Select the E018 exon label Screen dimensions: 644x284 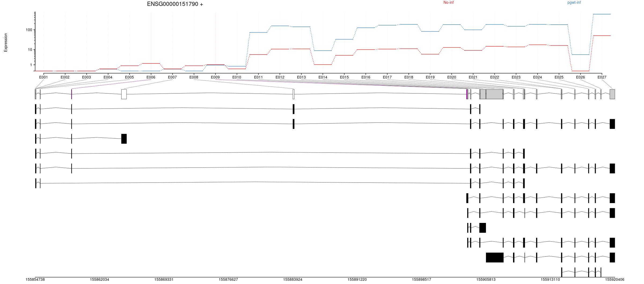click(x=409, y=77)
